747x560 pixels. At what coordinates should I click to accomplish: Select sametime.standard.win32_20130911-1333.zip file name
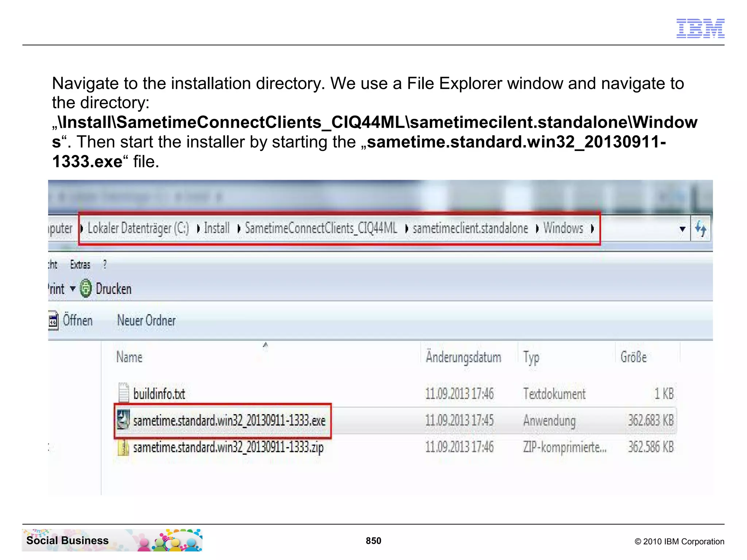coord(228,447)
